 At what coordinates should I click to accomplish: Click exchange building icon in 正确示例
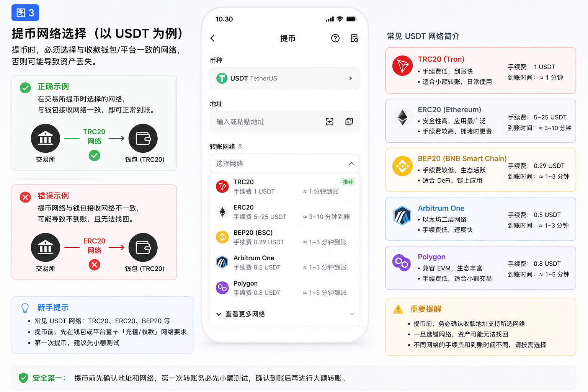click(x=46, y=139)
